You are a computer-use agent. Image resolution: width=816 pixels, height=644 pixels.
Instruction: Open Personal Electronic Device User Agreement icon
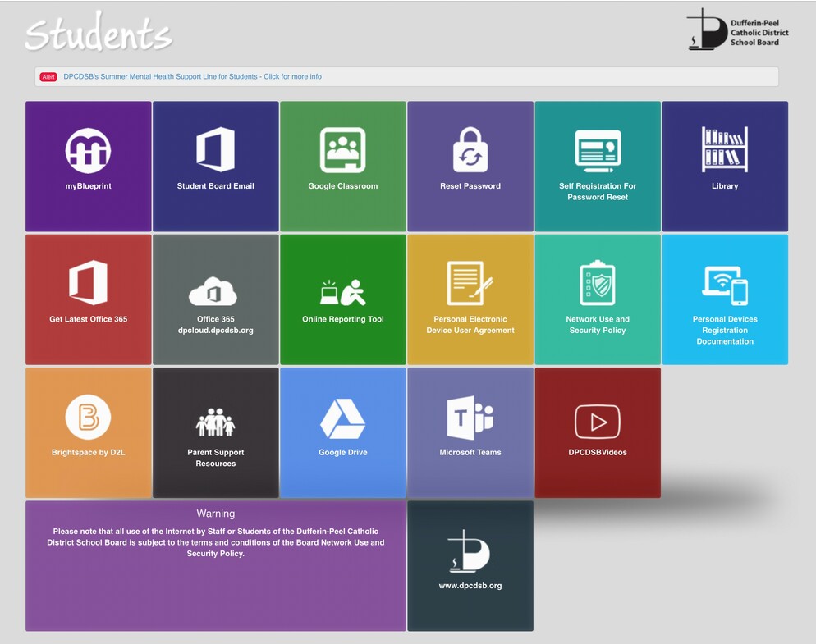(470, 283)
